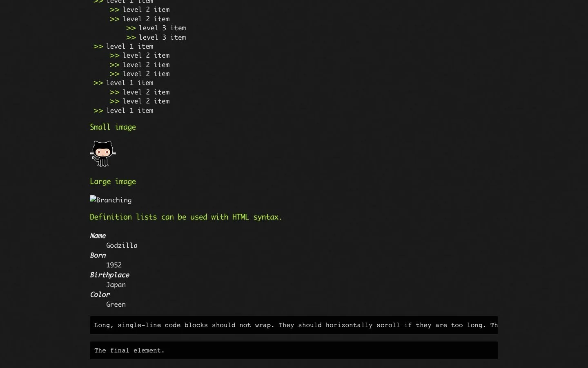This screenshot has height=368, width=588.
Task: Click the 'Name' definition term
Action: pos(98,236)
